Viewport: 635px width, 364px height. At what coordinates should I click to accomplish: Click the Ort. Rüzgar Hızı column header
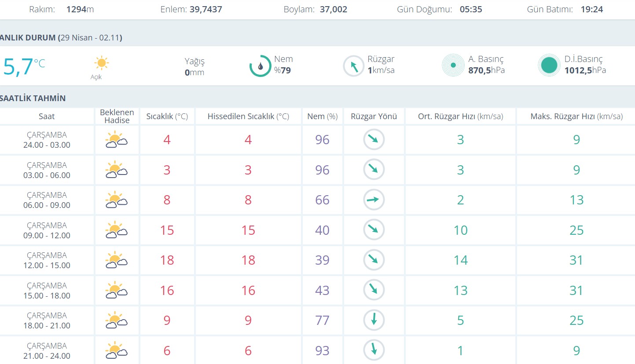(460, 116)
